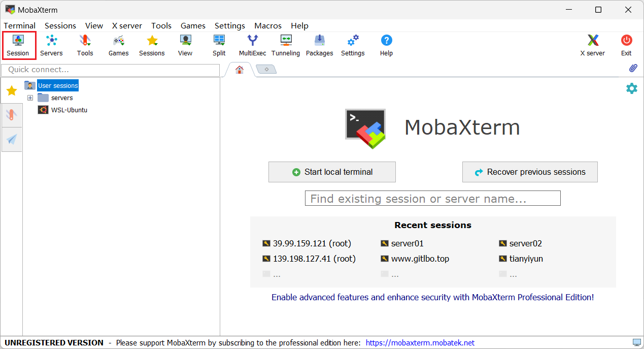Click the Find existing session search box
This screenshot has height=349, width=644.
click(432, 198)
